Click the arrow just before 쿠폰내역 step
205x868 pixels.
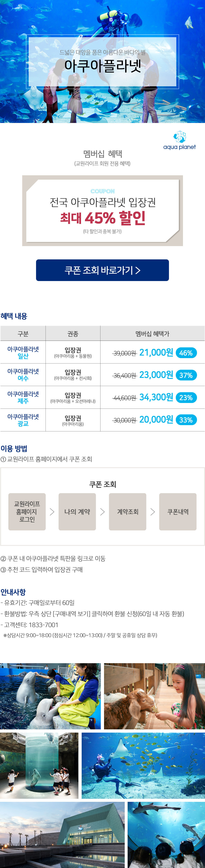[153, 512]
